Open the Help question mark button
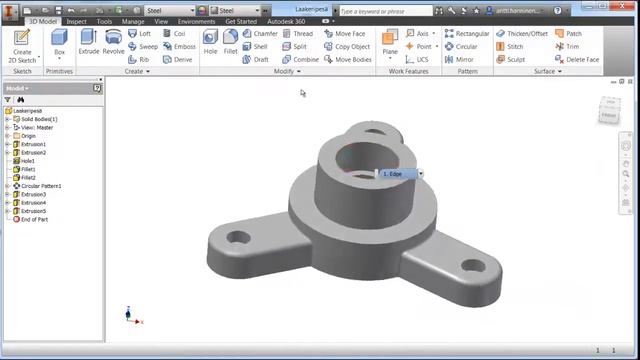This screenshot has height=360, width=640. [x=558, y=11]
